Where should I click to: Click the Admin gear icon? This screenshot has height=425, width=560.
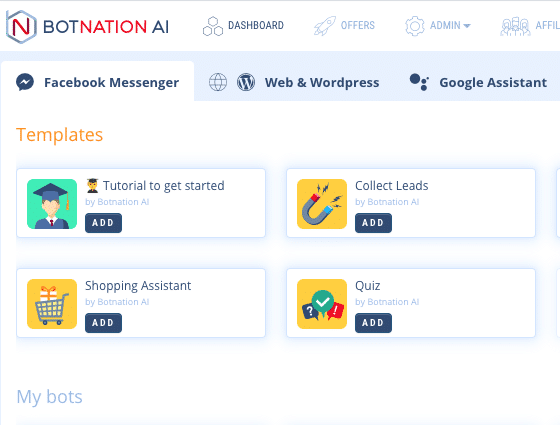[x=415, y=26]
